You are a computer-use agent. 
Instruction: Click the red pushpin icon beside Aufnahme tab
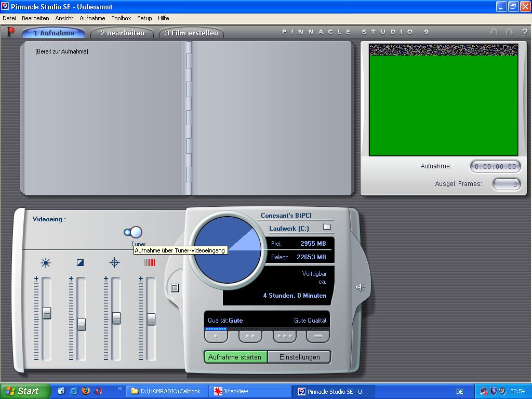(11, 32)
